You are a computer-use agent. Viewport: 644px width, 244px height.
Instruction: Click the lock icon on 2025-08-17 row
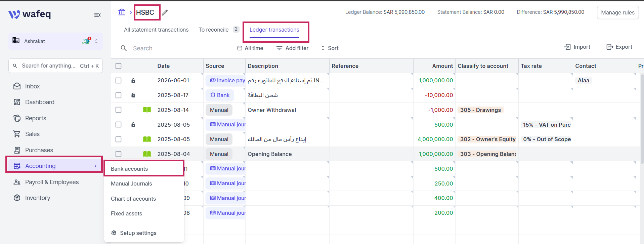coord(133,95)
